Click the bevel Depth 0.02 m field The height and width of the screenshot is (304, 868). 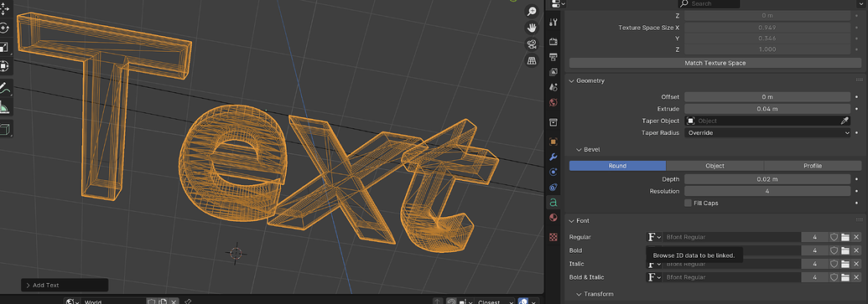coord(767,179)
